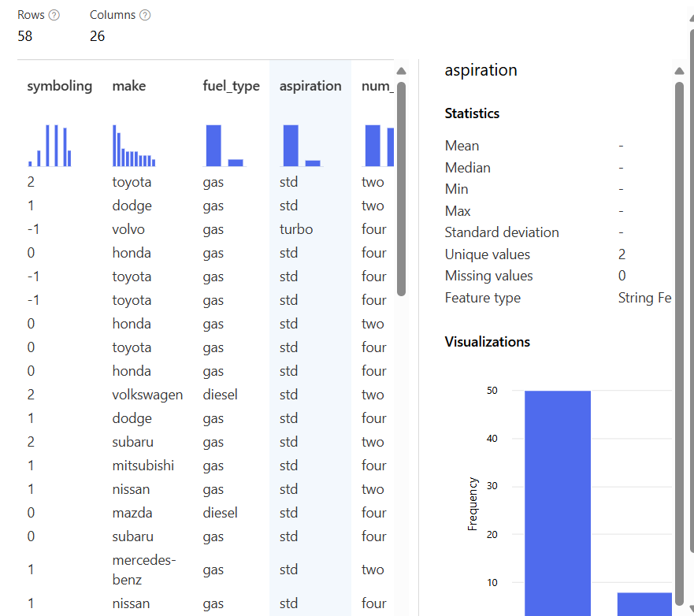Click the tall std frequency bar in chart
Viewport: 694px width, 616px height.
558,503
